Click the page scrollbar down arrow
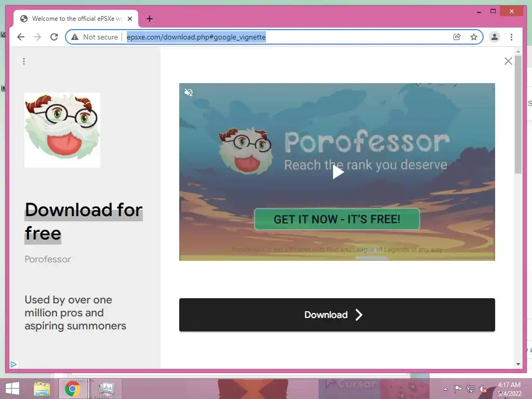 518,364
